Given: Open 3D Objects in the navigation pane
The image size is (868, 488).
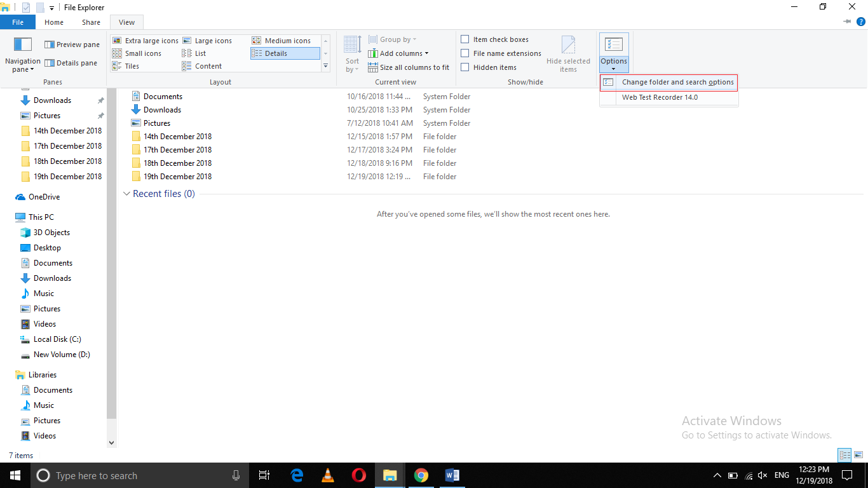Looking at the screenshot, I should [x=51, y=233].
